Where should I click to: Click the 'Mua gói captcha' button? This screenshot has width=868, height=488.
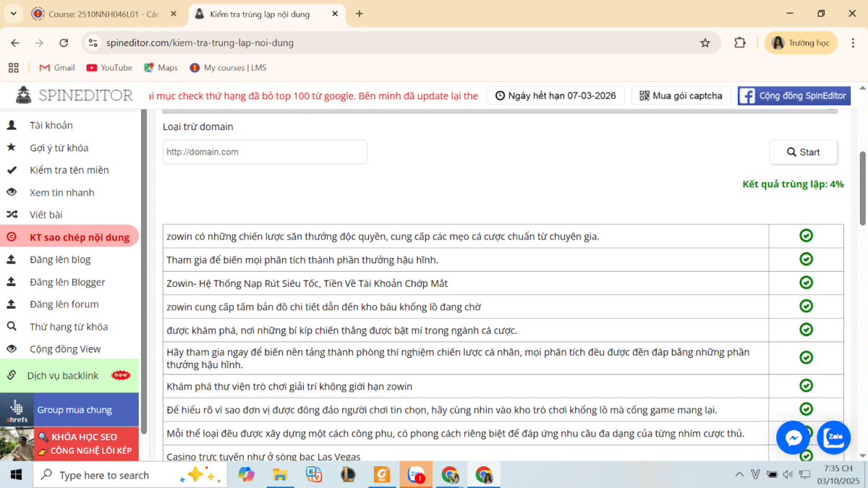pyautogui.click(x=680, y=95)
